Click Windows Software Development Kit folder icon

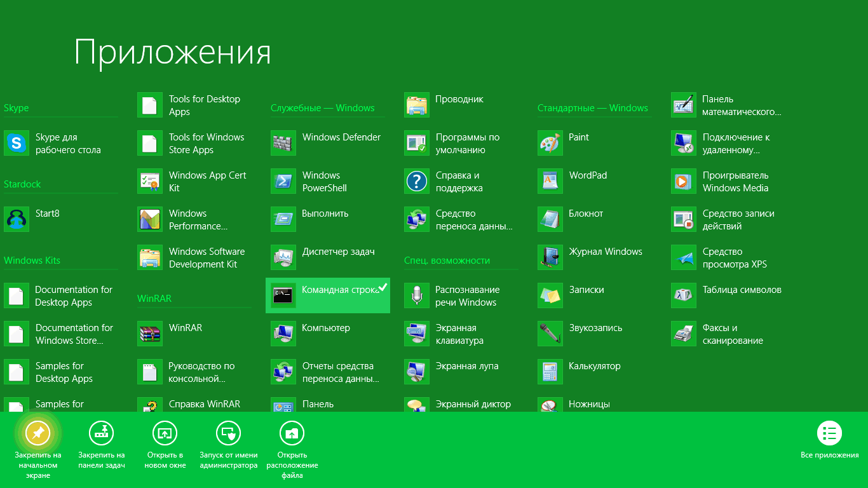click(x=150, y=258)
